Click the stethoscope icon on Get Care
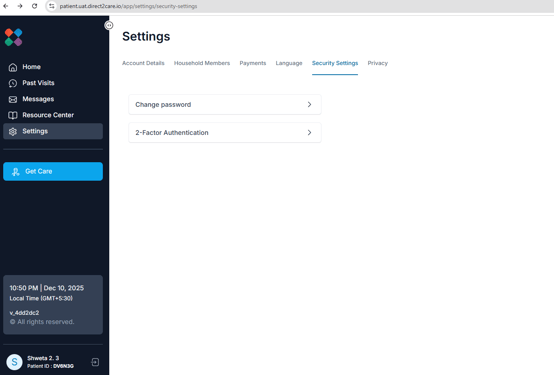 (16, 172)
